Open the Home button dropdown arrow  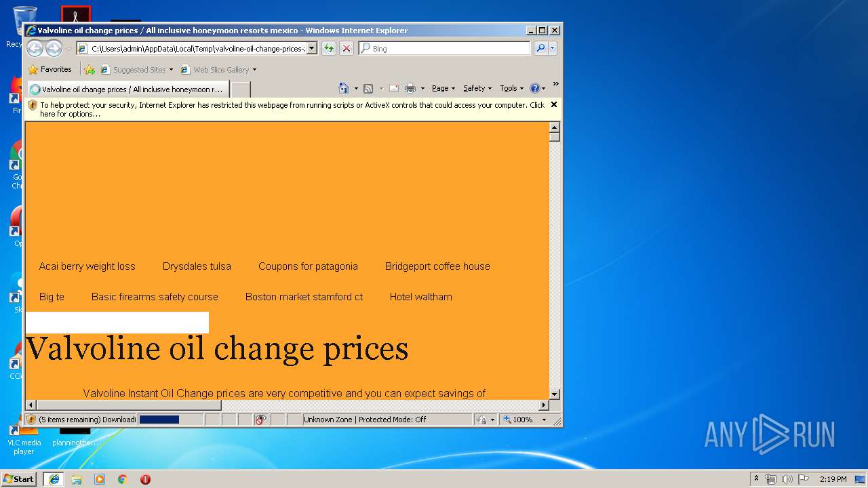(x=356, y=88)
